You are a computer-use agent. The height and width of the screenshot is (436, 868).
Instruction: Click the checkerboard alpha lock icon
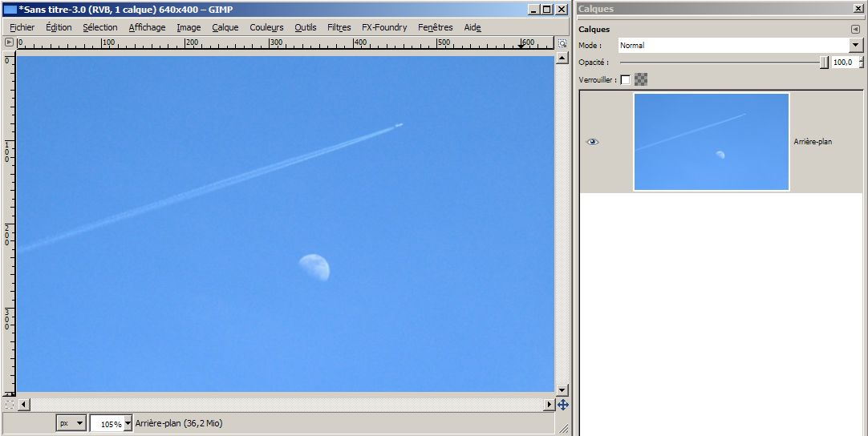pos(641,79)
